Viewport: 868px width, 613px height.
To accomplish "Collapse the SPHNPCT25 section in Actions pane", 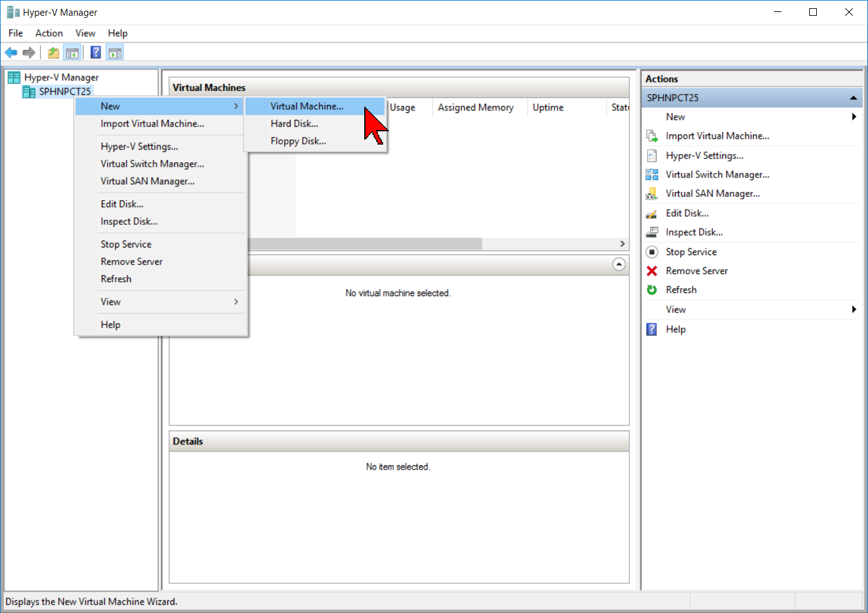I will 853,98.
